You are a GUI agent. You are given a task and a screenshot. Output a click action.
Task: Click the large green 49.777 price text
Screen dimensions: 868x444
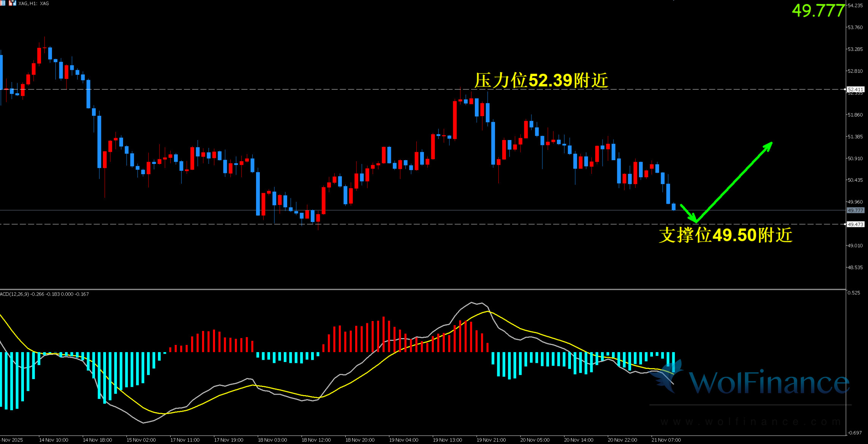[x=818, y=10]
